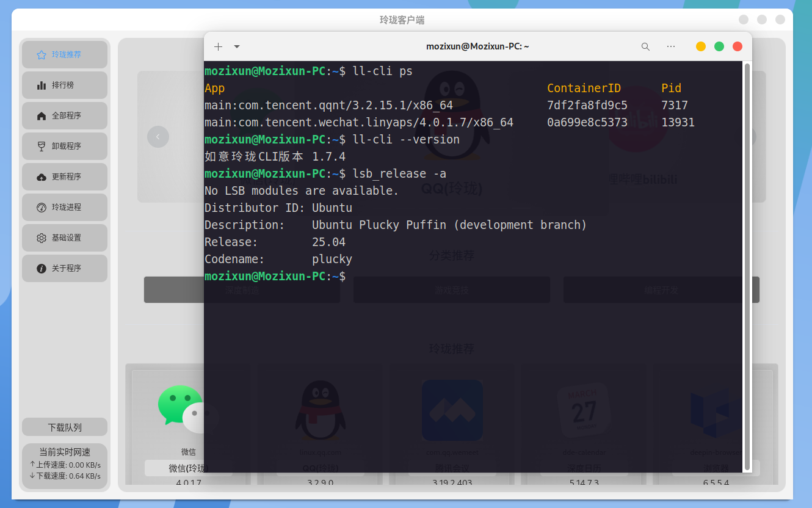Show previous carousel slide with left arrow
The width and height of the screenshot is (812, 508).
[158, 136]
